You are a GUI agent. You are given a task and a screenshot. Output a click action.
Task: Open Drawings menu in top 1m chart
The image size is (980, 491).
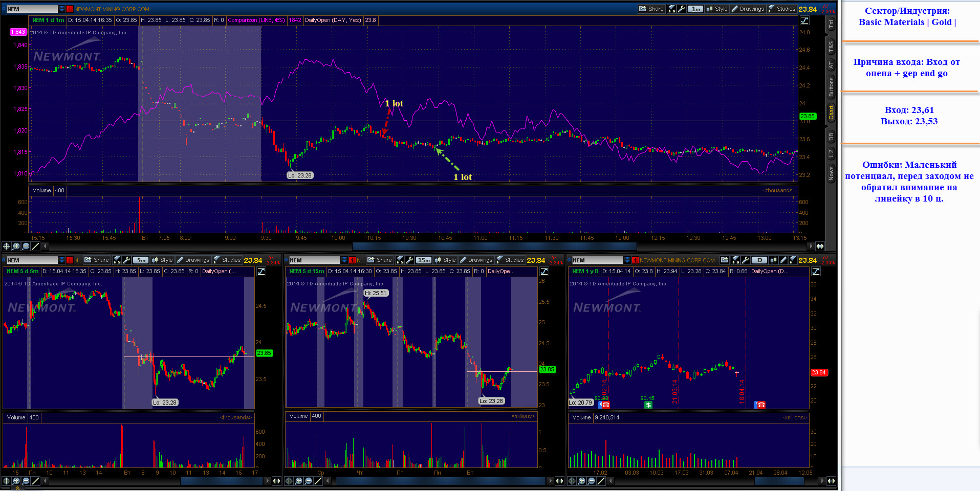pos(748,9)
